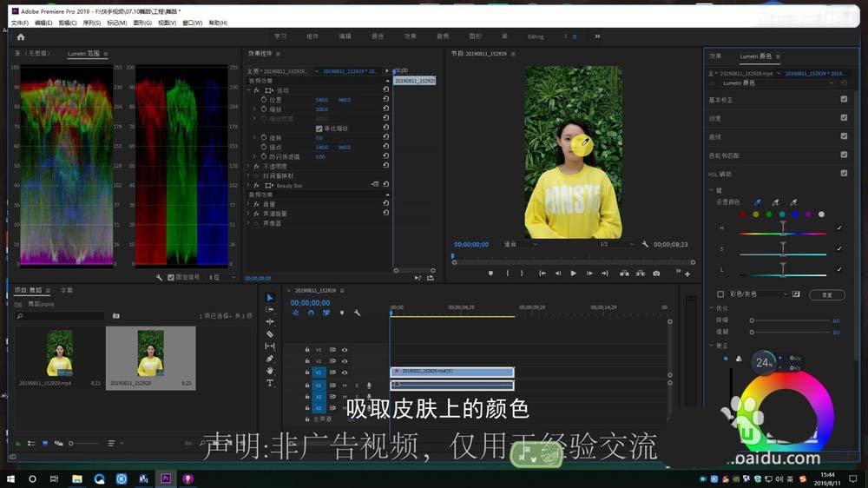Expand more workspaces double-chevron
Viewport: 868px width, 488px height.
pyautogui.click(x=597, y=36)
